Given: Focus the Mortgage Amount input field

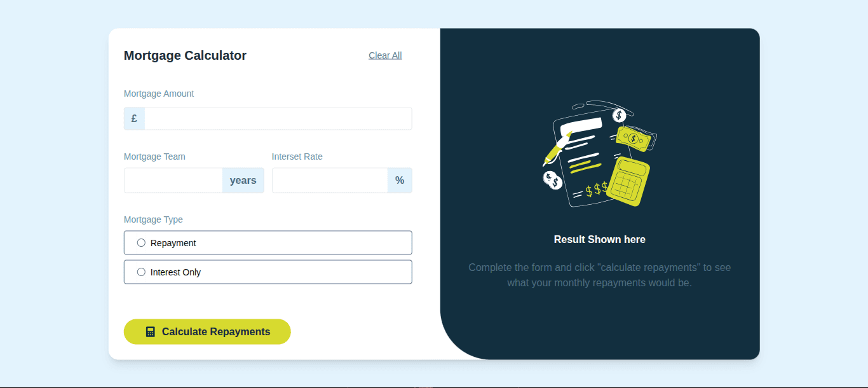Looking at the screenshot, I should pos(278,119).
